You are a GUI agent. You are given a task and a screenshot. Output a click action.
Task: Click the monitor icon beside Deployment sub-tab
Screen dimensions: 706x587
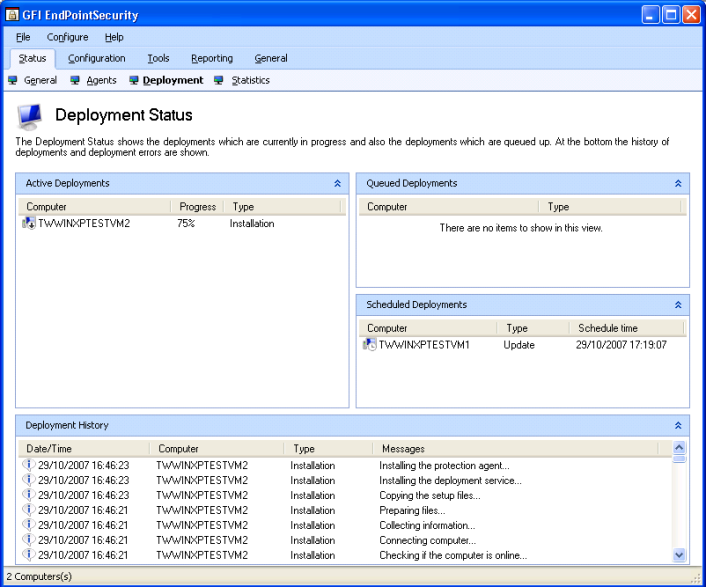(134, 80)
